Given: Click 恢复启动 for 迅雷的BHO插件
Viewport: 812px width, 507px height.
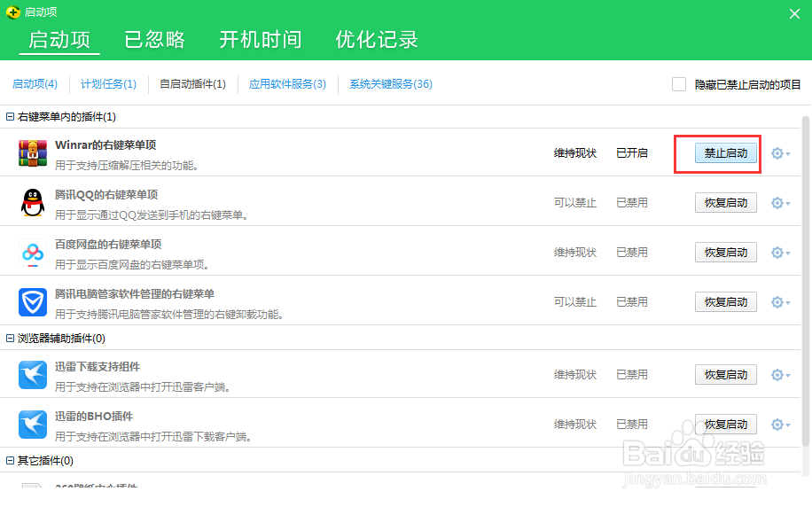Looking at the screenshot, I should point(725,425).
